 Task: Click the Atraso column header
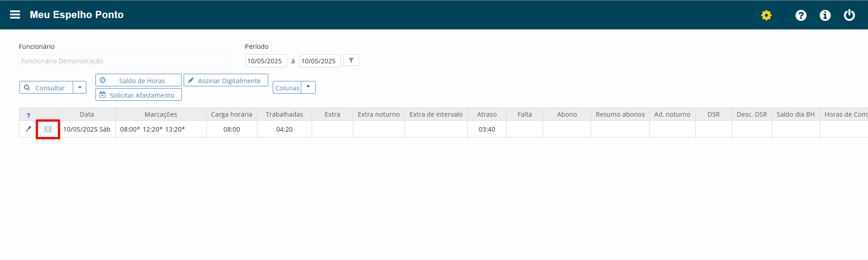click(x=487, y=114)
